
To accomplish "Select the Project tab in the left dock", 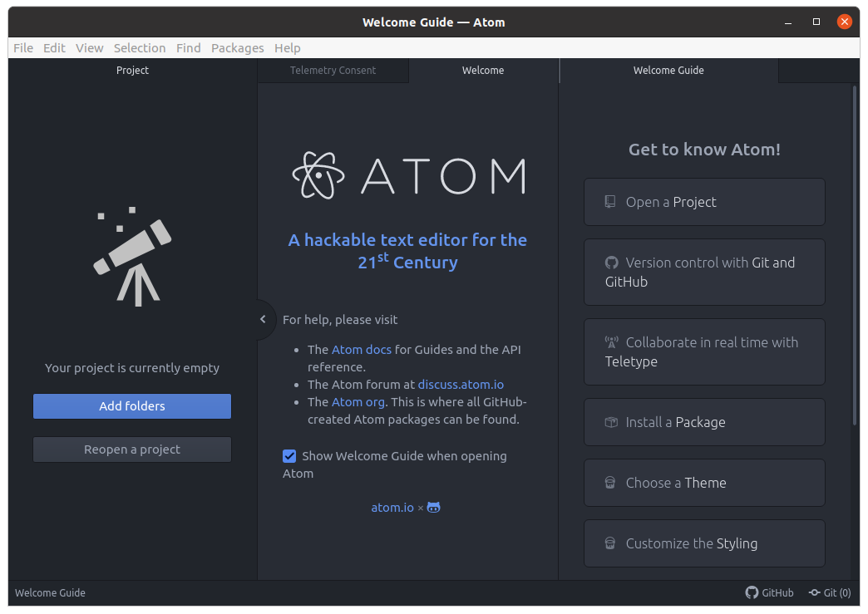I will (132, 71).
